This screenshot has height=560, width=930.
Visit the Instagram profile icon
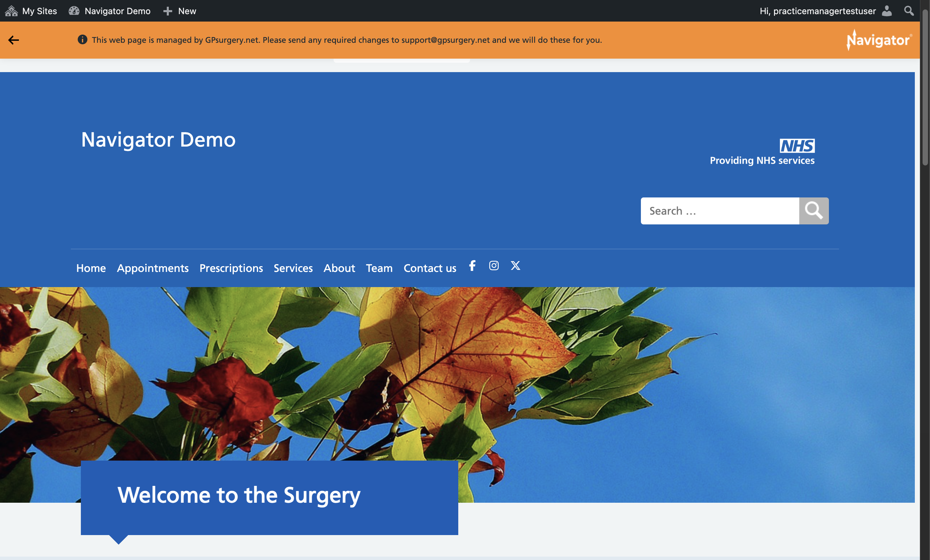(x=494, y=266)
